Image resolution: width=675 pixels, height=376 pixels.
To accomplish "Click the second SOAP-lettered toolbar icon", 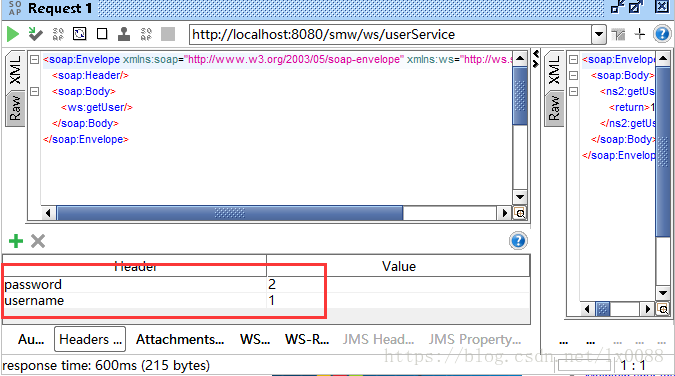I will [146, 34].
